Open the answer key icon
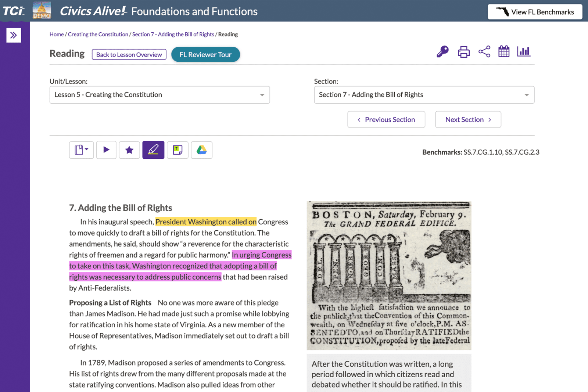The width and height of the screenshot is (588, 392). 442,52
